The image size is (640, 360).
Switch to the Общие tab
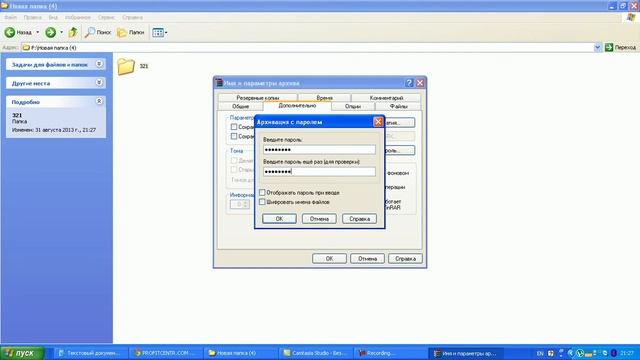point(240,106)
